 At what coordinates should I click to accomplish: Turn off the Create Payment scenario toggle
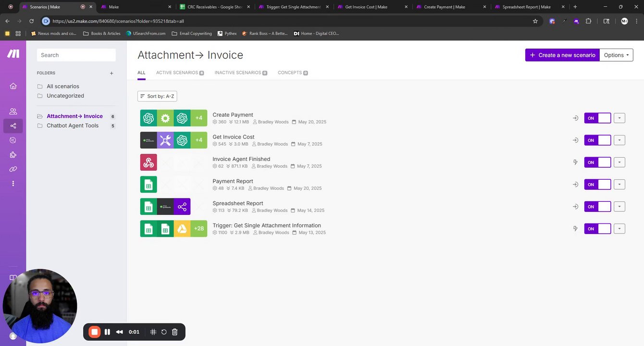(597, 118)
